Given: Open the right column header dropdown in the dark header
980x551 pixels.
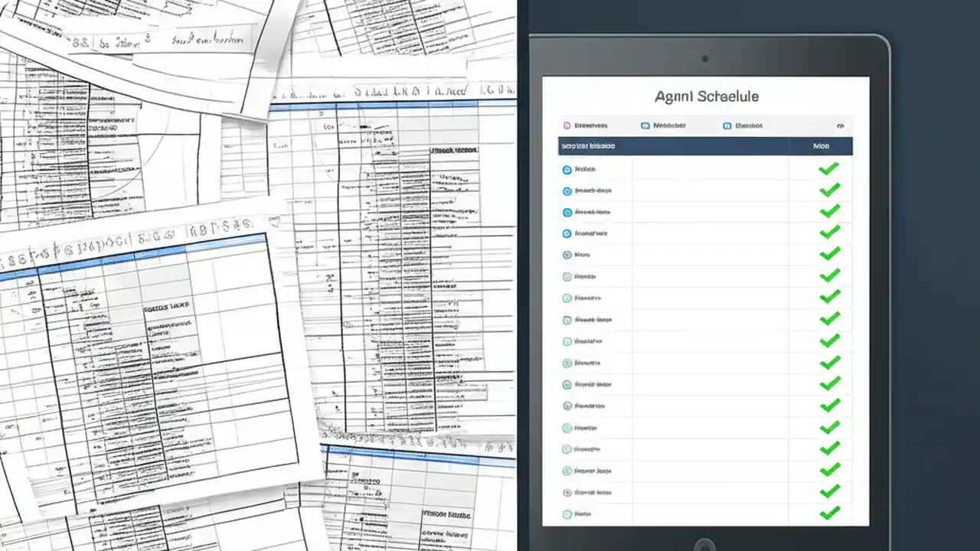Looking at the screenshot, I should pyautogui.click(x=819, y=145).
